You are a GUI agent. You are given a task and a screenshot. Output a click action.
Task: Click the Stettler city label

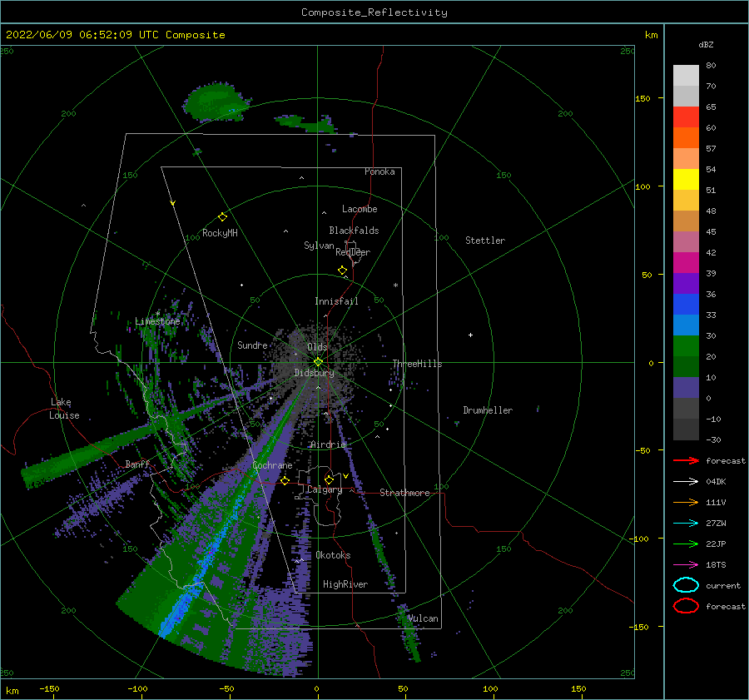click(485, 241)
